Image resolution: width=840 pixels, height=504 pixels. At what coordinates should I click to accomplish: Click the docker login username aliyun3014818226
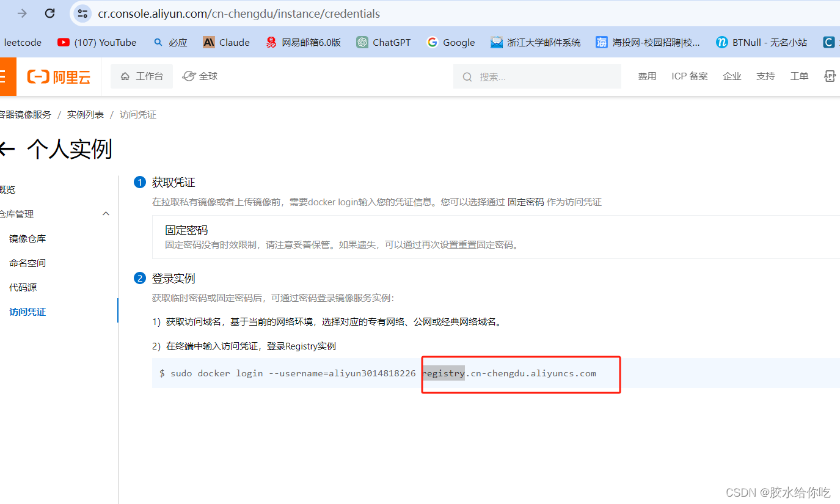click(372, 373)
